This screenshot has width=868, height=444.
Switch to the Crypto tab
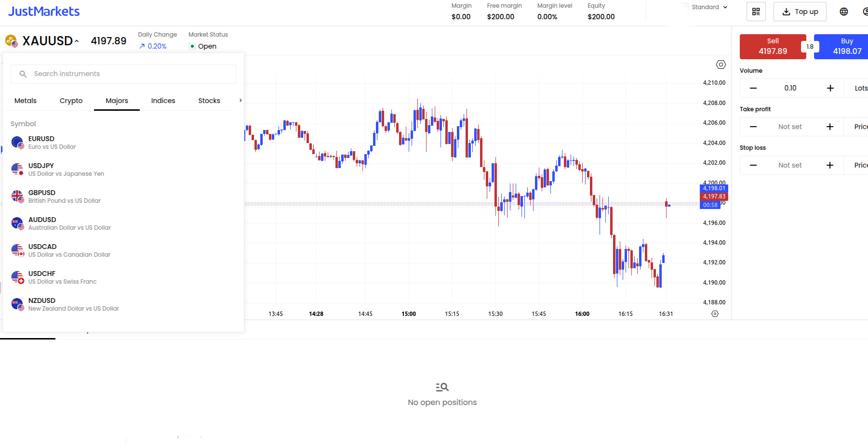[71, 100]
